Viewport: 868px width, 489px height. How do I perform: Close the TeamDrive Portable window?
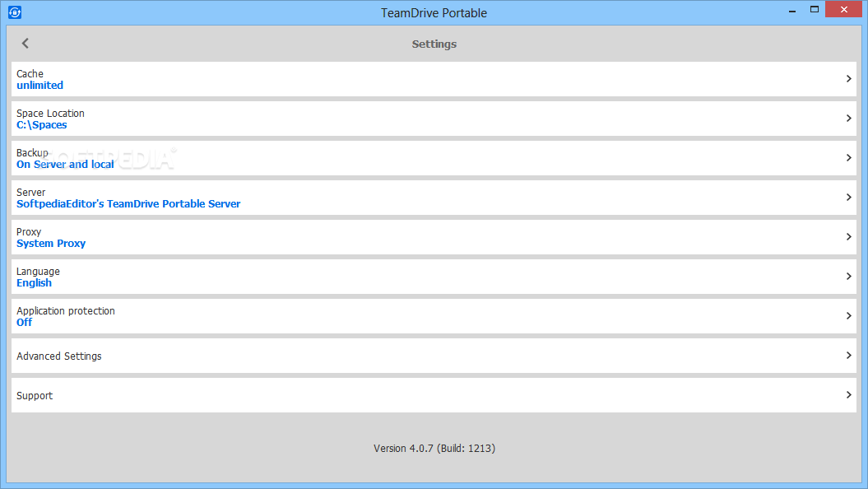(x=843, y=9)
